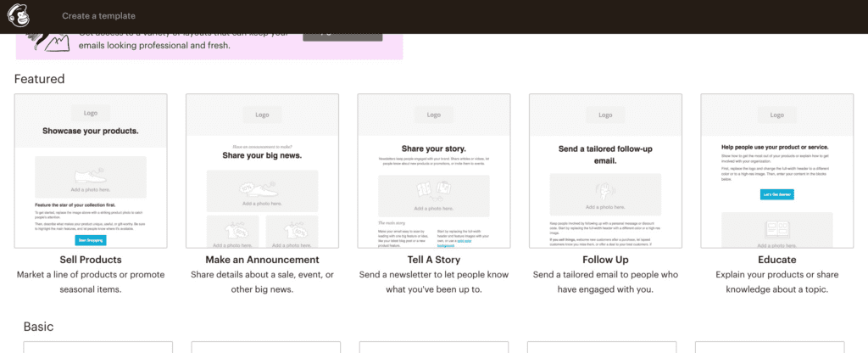Select the Sell Products title

pos(91,260)
